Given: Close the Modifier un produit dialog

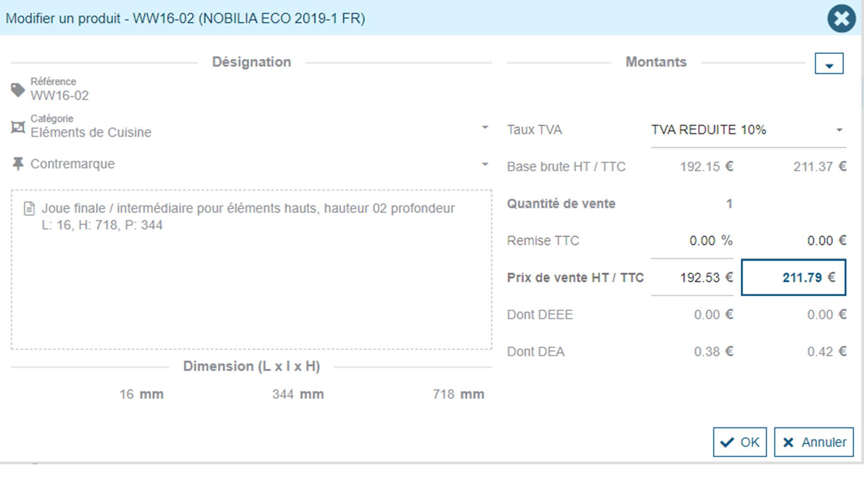Looking at the screenshot, I should (841, 18).
